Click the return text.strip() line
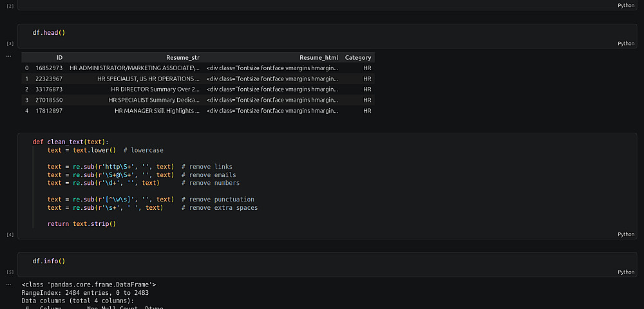Screen dimensions: 644x309 [82, 223]
